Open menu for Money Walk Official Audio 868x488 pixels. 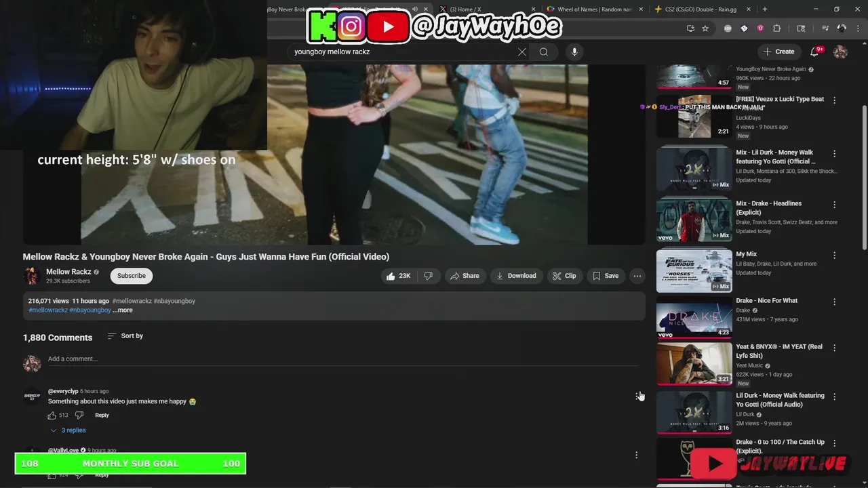pos(835,396)
